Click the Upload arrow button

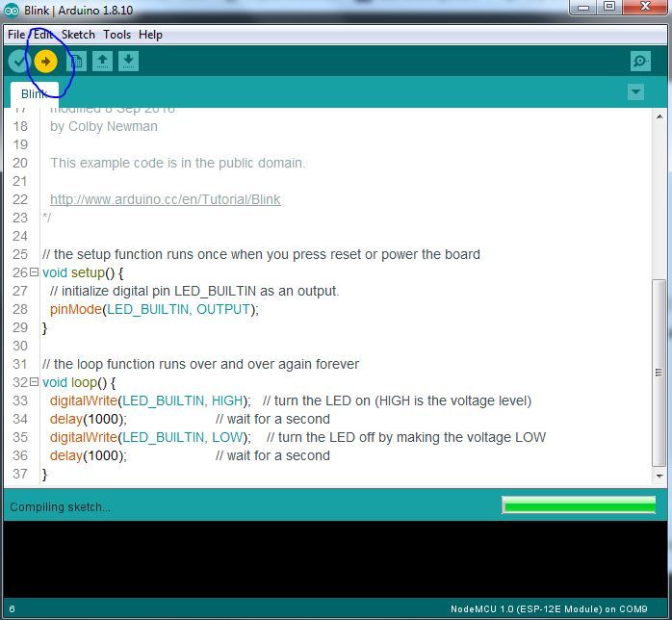click(45, 62)
